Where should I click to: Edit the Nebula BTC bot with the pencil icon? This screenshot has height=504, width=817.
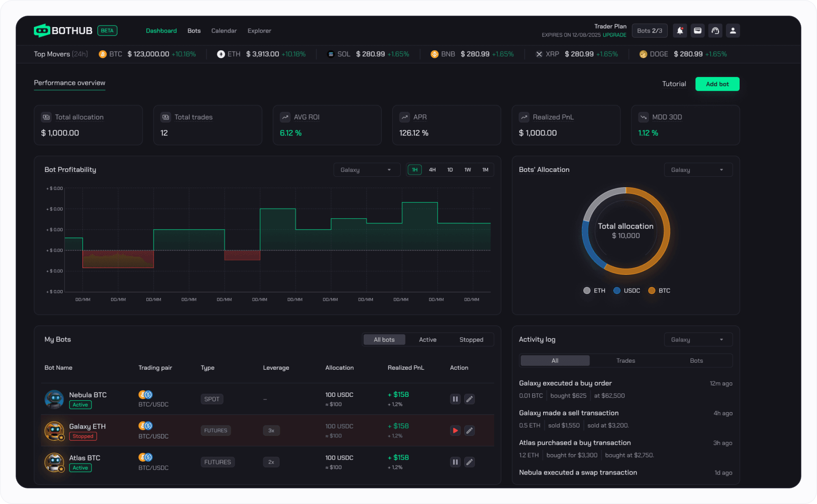coord(469,399)
